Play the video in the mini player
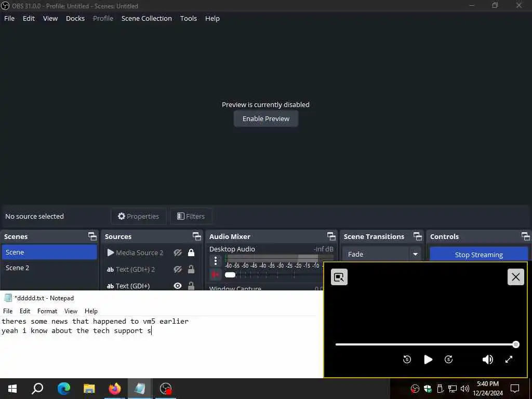This screenshot has width=532, height=399. [428, 360]
